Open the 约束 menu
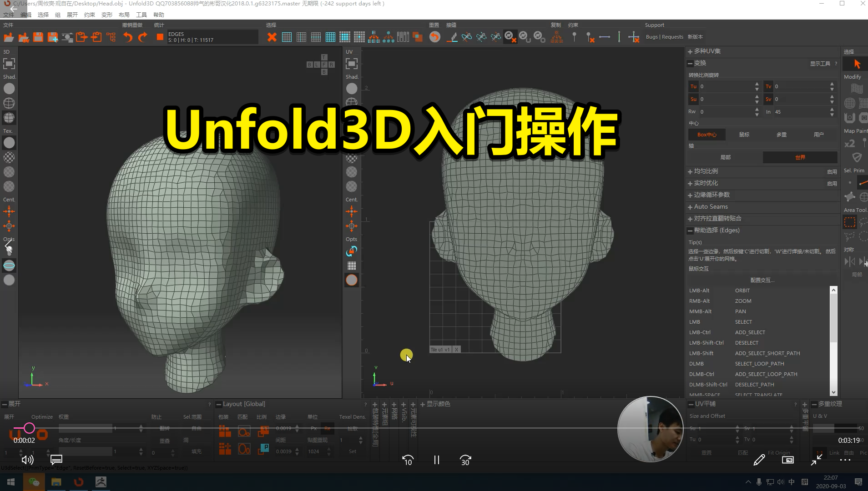Image resolution: width=868 pixels, height=491 pixels. click(x=90, y=15)
